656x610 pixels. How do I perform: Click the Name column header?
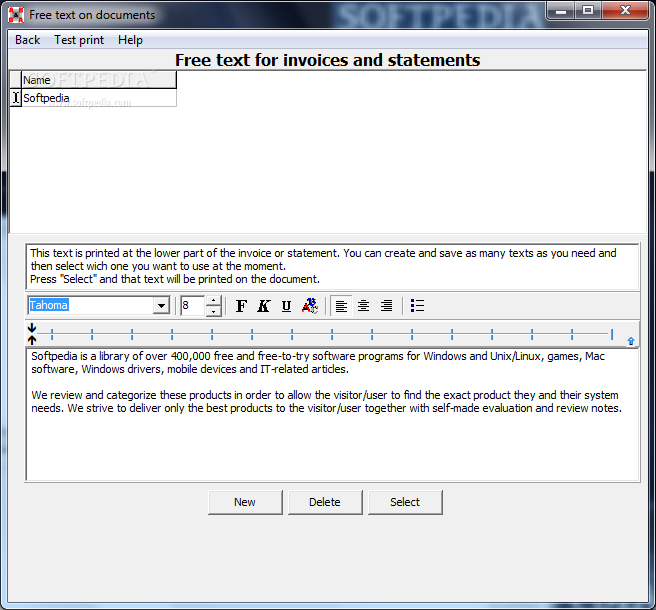(x=99, y=80)
